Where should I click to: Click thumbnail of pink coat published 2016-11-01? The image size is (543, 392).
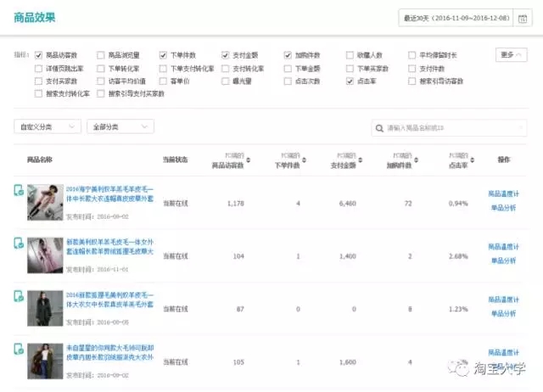coord(45,255)
